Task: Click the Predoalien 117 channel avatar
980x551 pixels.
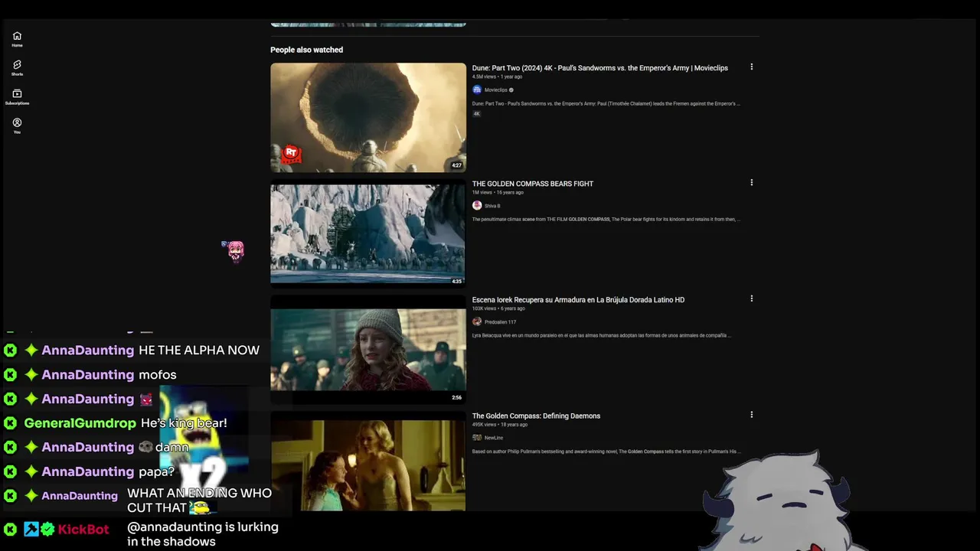Action: coord(477,322)
